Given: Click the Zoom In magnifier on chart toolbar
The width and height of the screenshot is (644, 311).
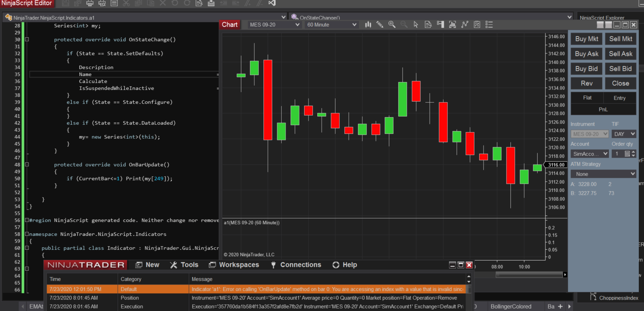Looking at the screenshot, I should [x=392, y=25].
